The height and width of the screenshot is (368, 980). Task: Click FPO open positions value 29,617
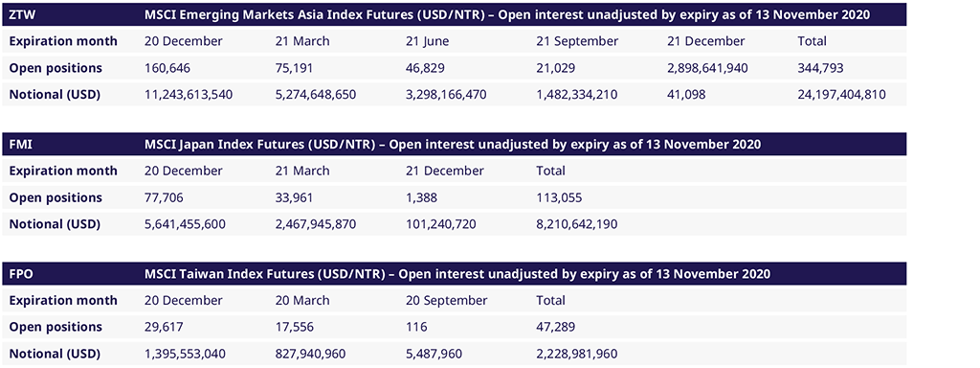coord(164,328)
